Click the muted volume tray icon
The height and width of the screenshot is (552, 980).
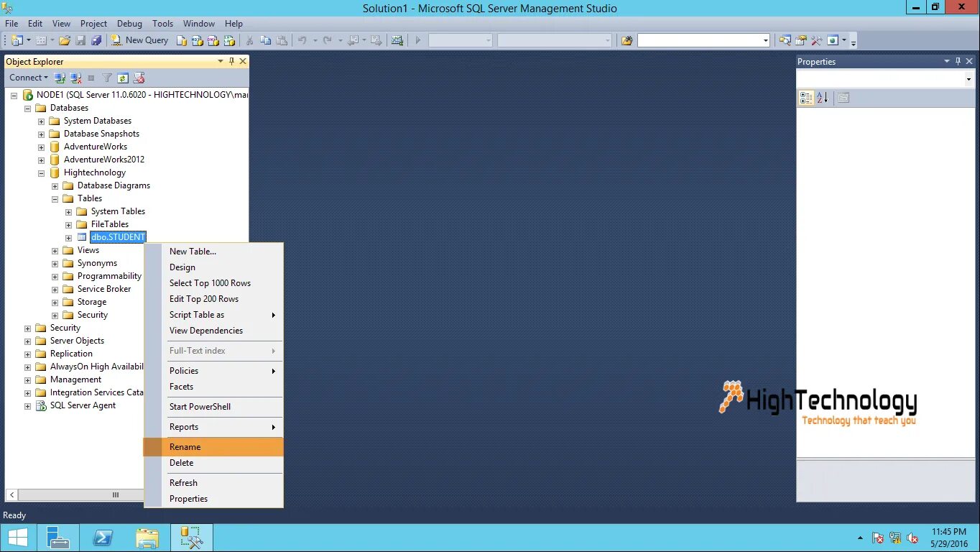point(912,538)
